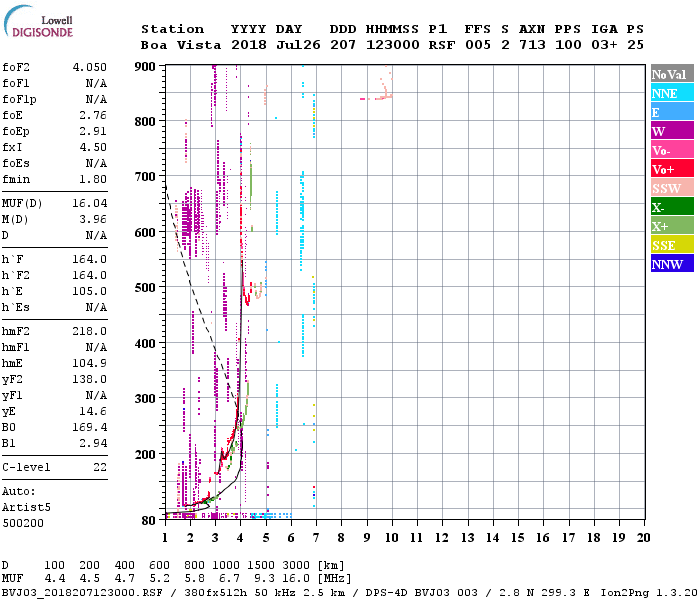This screenshot has height=600, width=700.
Task: Click the AXN value 713
Action: (532, 45)
